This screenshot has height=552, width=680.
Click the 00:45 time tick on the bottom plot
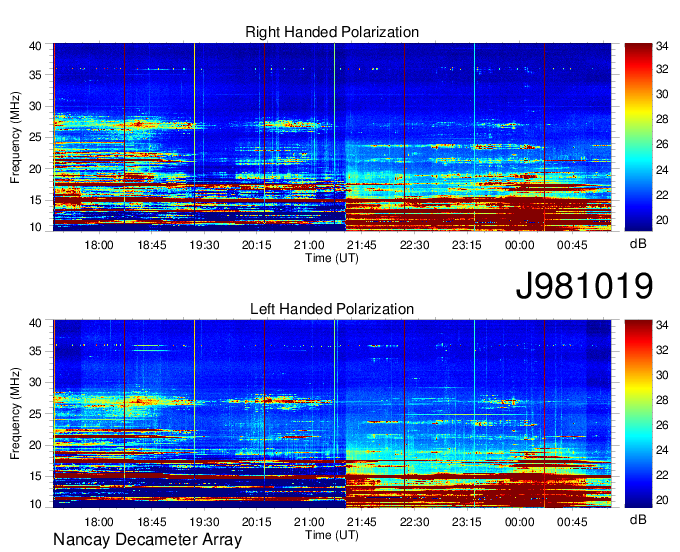tap(572, 522)
